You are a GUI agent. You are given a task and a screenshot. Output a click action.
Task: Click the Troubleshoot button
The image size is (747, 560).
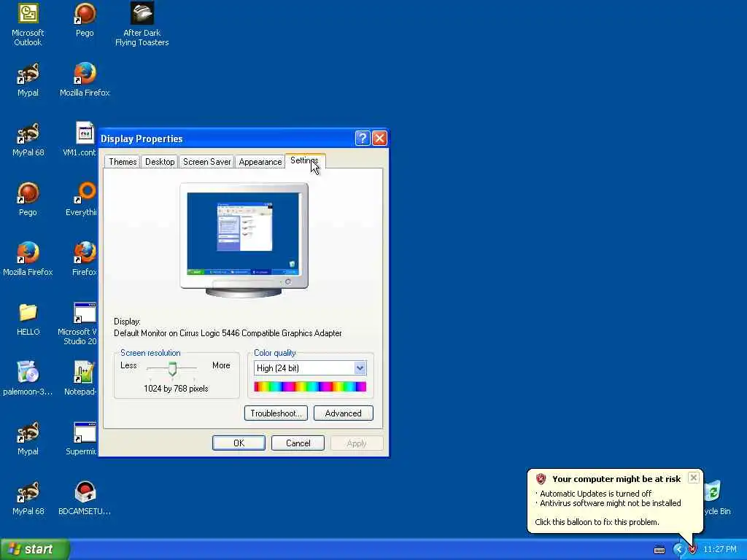tap(276, 413)
